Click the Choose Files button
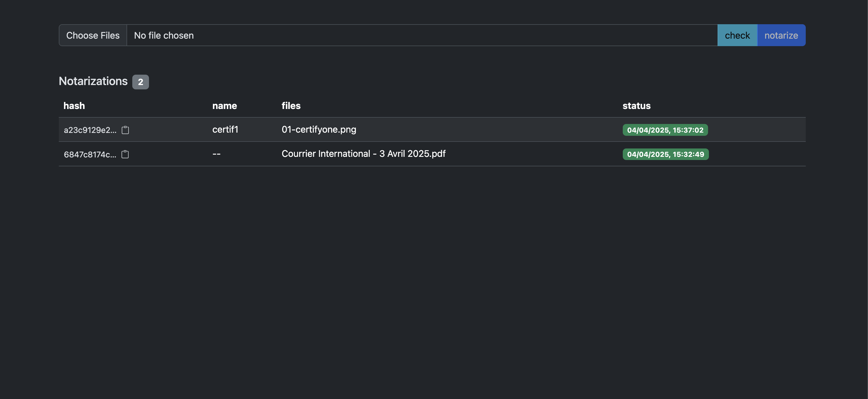This screenshot has width=868, height=399. 93,35
